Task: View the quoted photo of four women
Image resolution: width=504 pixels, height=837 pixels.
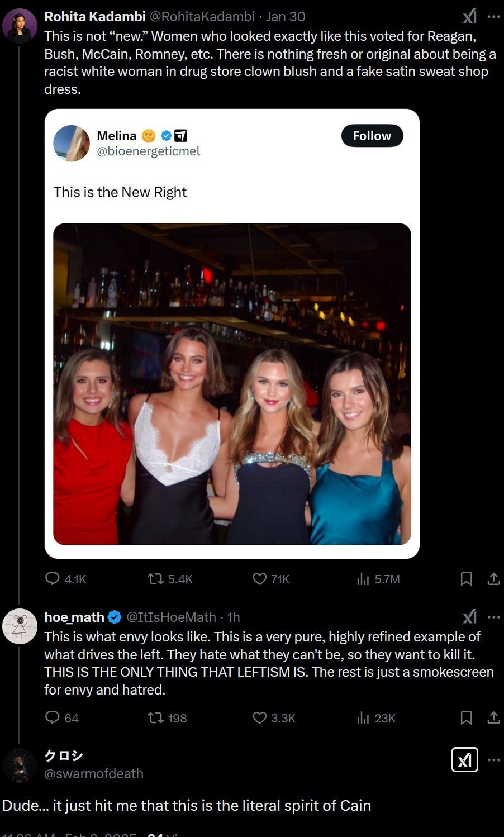Action: 232,384
